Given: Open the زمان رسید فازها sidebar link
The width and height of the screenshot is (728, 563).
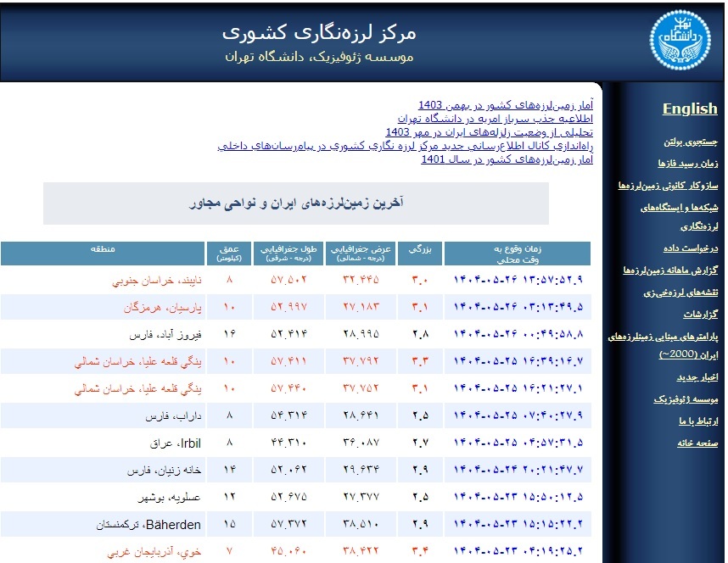Looking at the screenshot, I should coord(687,164).
